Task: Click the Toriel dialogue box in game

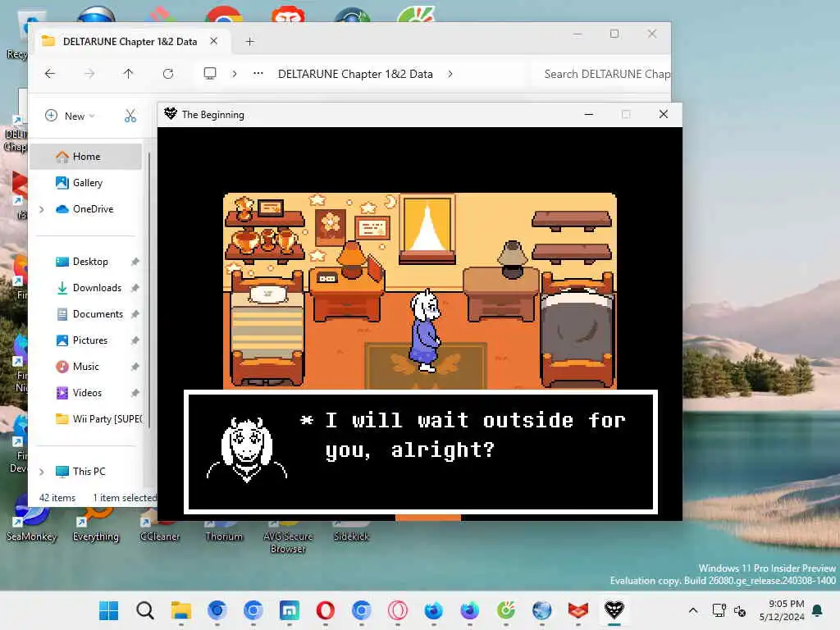Action: [421, 452]
